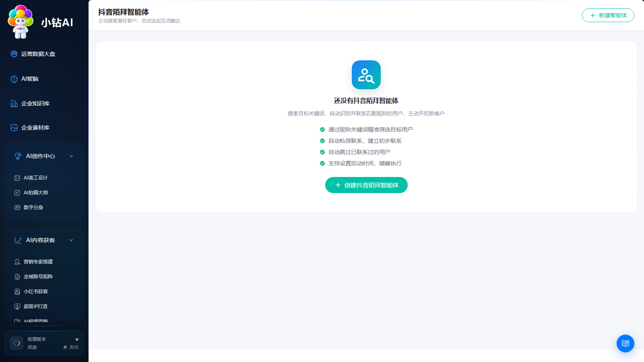This screenshot has height=362, width=644.
Task: Select AI美工设计 submenu item
Action: pyautogui.click(x=44, y=178)
